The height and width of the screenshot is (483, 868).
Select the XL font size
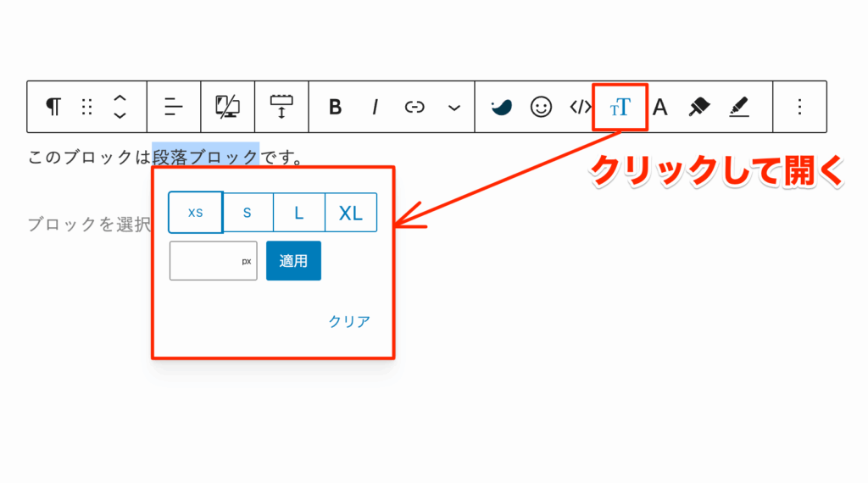click(x=350, y=213)
